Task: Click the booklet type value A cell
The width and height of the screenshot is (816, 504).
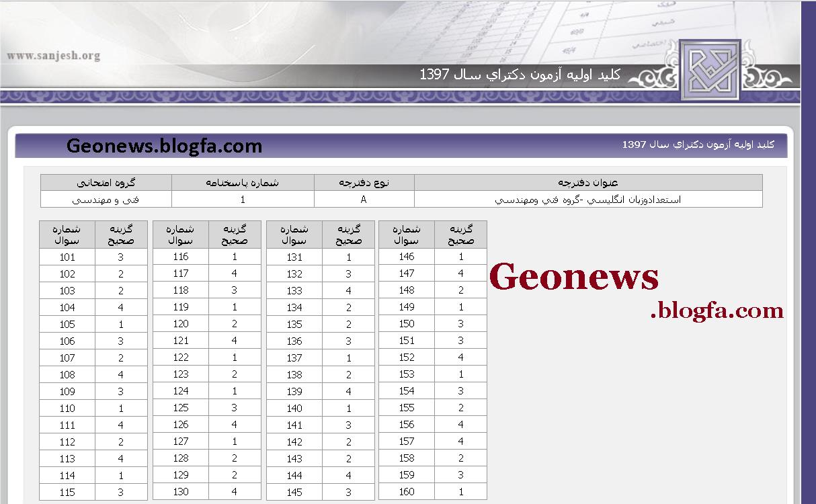Action: (364, 200)
